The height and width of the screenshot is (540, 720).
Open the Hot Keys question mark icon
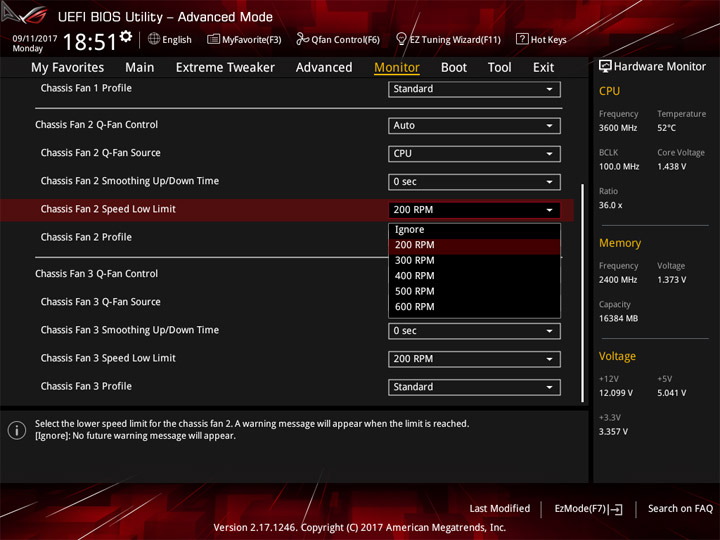[x=522, y=39]
